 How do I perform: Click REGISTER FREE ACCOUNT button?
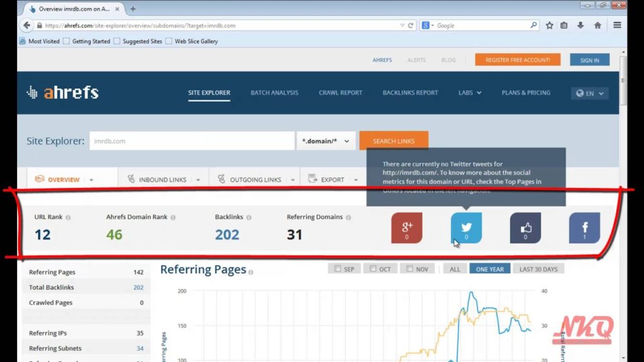click(x=518, y=60)
